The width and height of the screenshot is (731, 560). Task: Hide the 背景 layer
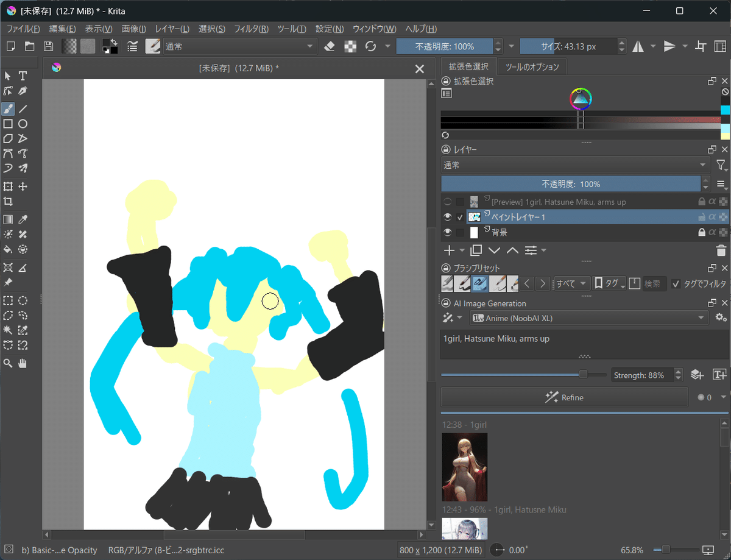(447, 232)
